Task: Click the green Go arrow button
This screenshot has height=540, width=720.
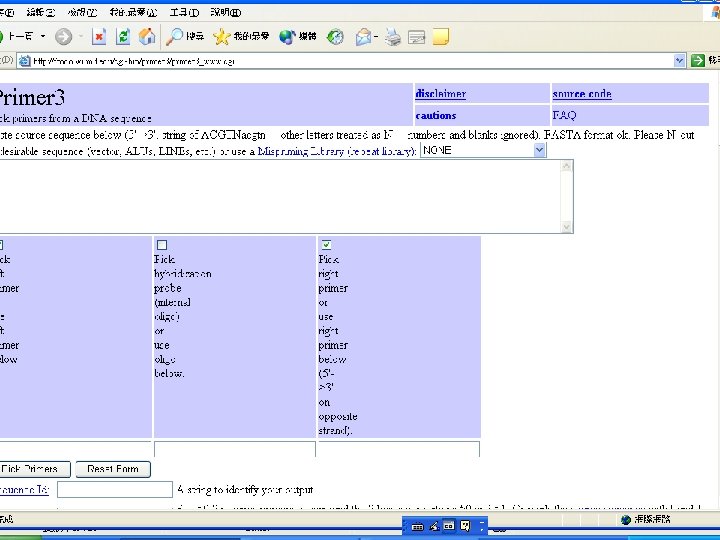Action: pos(698,60)
